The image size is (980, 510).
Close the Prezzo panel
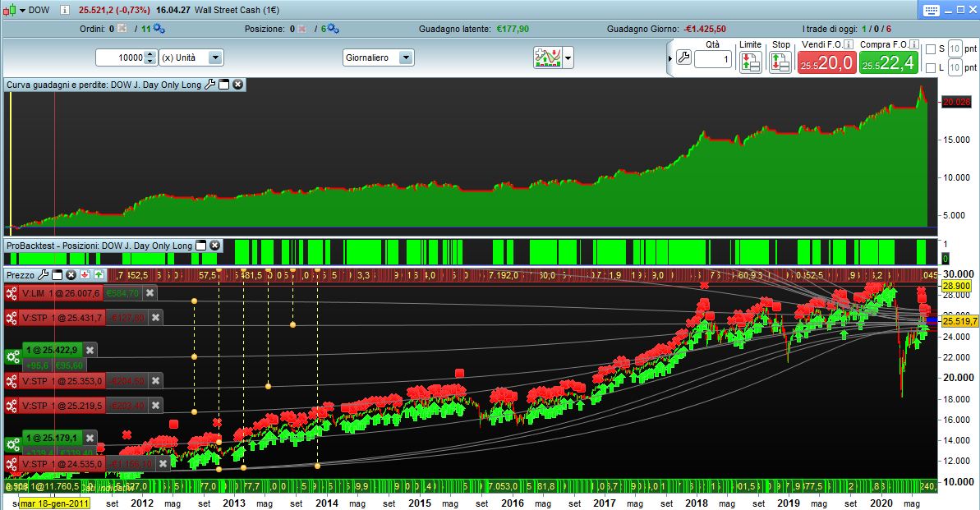point(71,275)
